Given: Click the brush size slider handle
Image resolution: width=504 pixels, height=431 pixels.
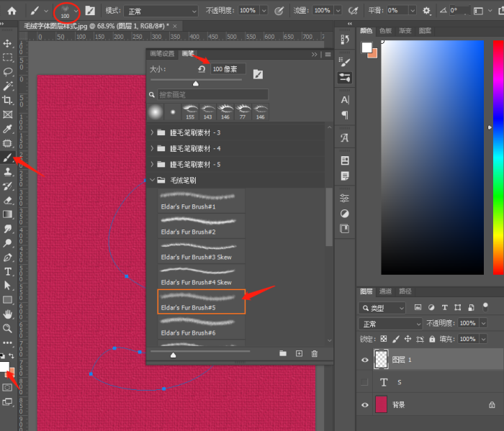Looking at the screenshot, I should coord(195,83).
